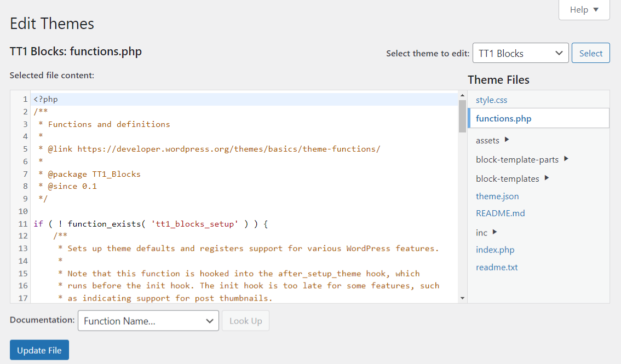Image resolution: width=621 pixels, height=364 pixels.
Task: Open README.md from Theme Files
Action: tap(500, 213)
